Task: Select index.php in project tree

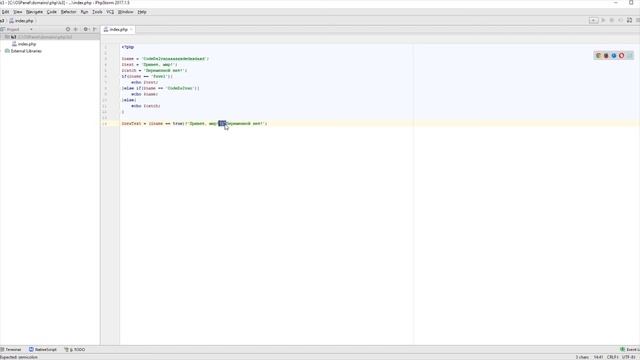Action: [24, 44]
